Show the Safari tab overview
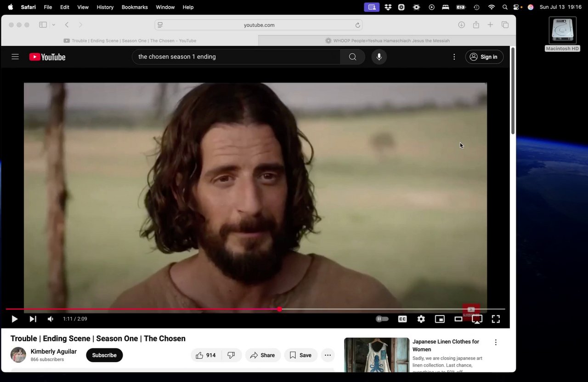 pos(505,25)
